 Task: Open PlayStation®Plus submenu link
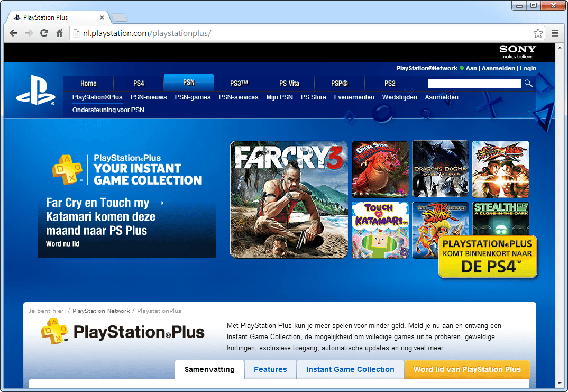pos(97,97)
